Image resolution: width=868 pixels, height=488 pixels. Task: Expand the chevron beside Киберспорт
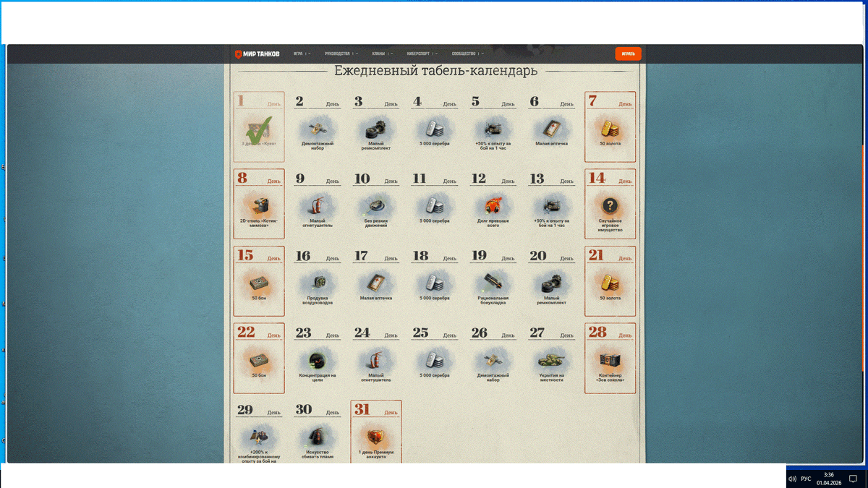(436, 53)
